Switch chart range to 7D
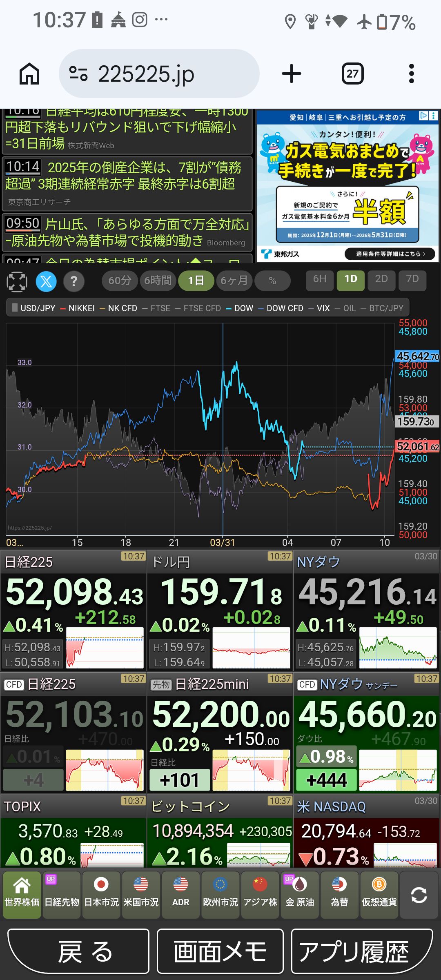 pos(412,280)
